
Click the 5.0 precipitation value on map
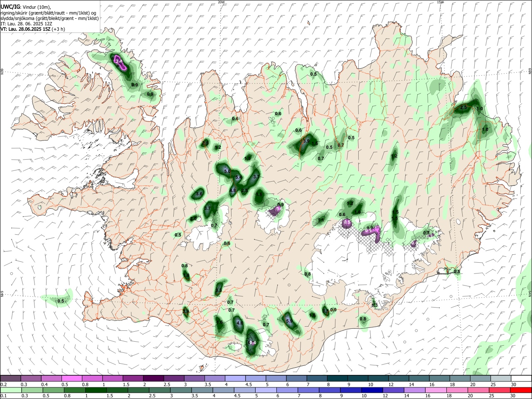227,171
